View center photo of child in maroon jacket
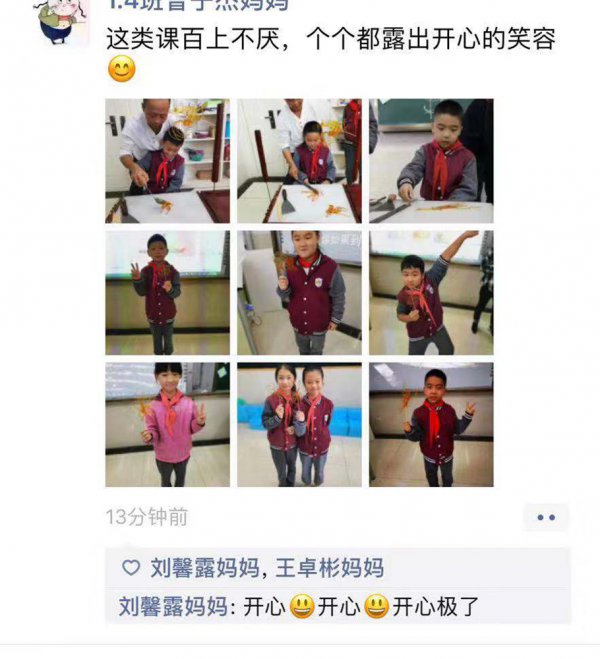This screenshot has height=659, width=600. point(300,293)
